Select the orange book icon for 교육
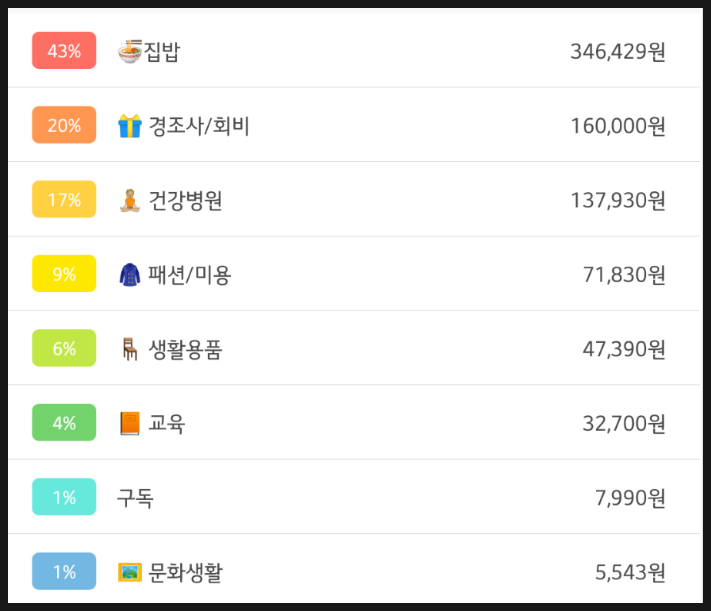 pos(130,423)
